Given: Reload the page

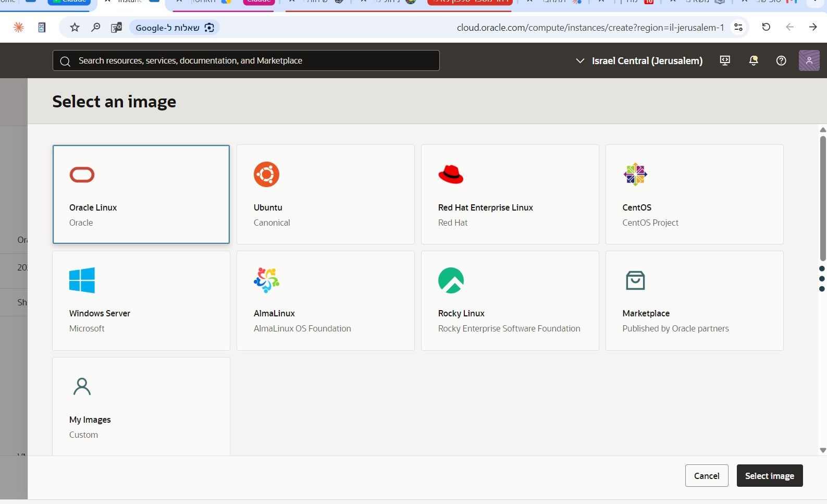Looking at the screenshot, I should tap(766, 27).
